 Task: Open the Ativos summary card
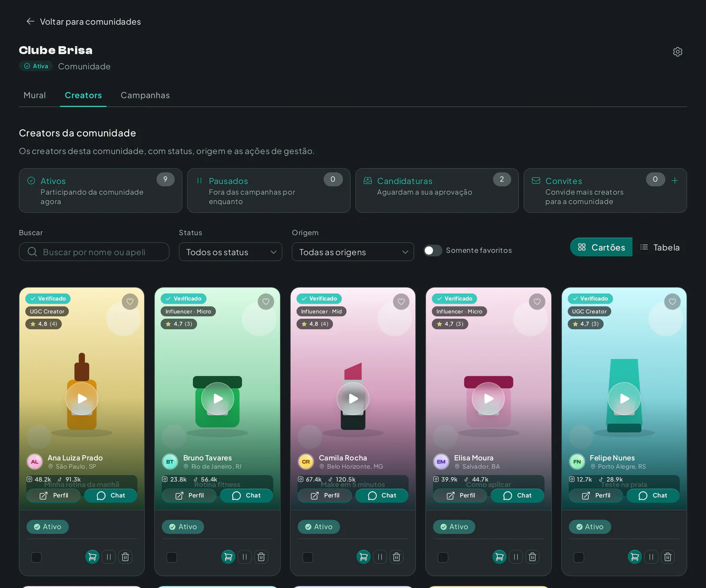[x=101, y=191]
